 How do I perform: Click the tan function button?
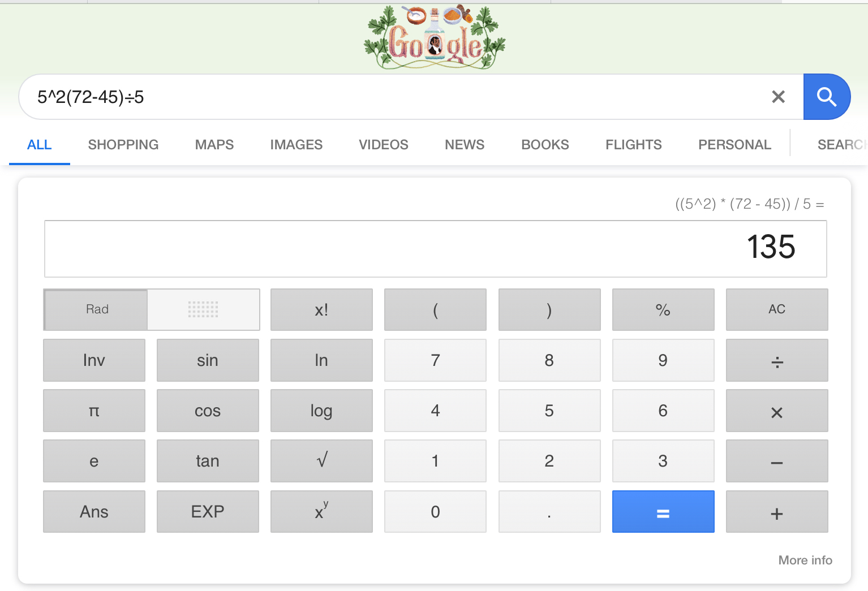pos(208,461)
